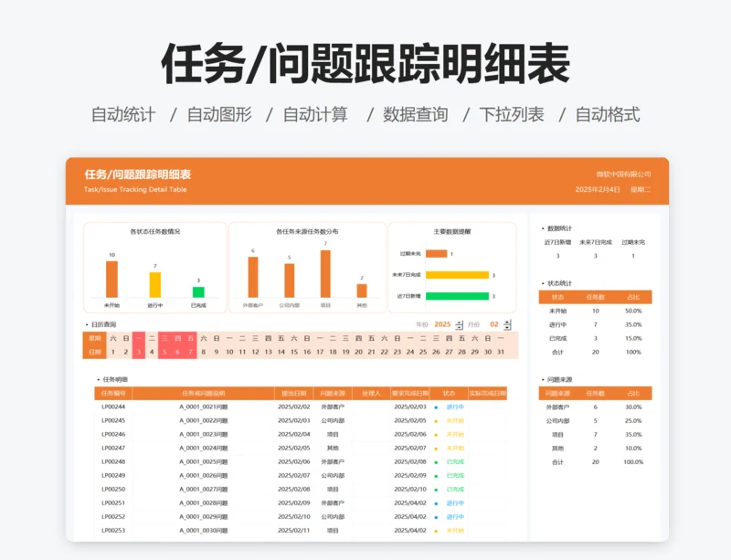This screenshot has width=731, height=560.
Task: Click the 50.0% cell in status statistics
Action: (x=633, y=311)
